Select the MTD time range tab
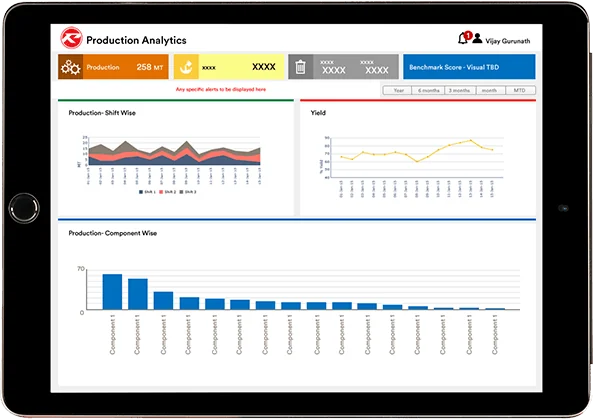Image resolution: width=594 pixels, height=419 pixels. 520,91
